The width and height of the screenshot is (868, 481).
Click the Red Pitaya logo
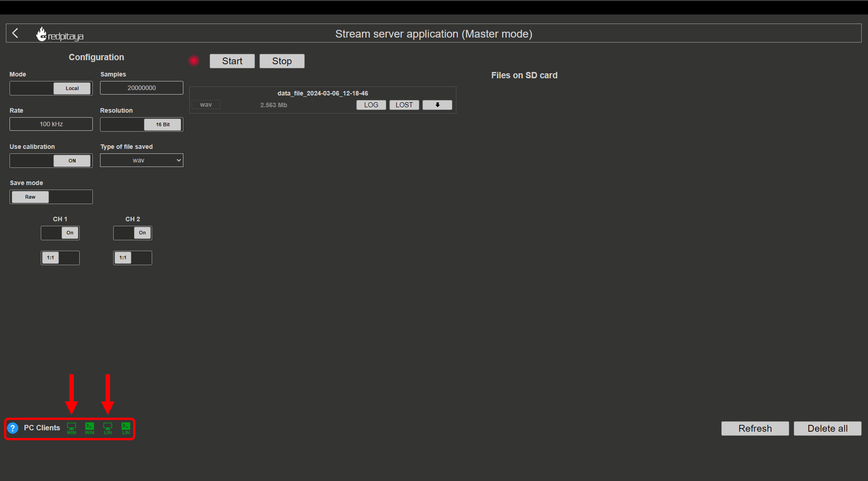[x=60, y=34]
